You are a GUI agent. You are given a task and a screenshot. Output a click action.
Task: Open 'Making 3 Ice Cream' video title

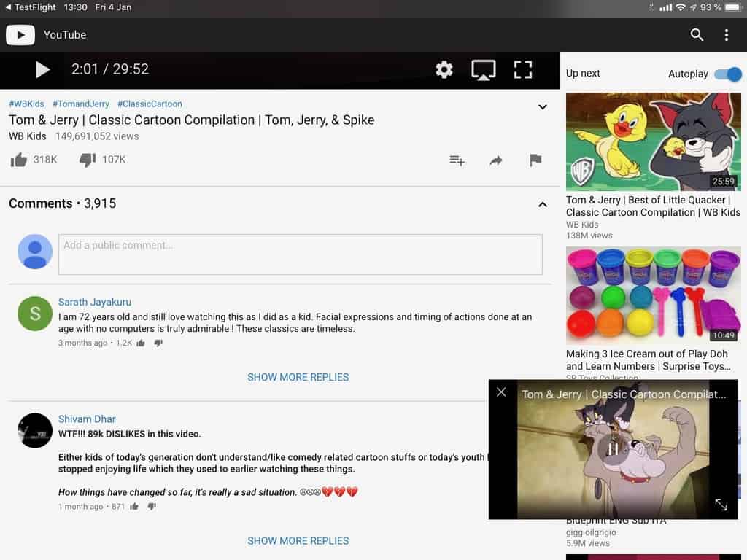point(649,360)
